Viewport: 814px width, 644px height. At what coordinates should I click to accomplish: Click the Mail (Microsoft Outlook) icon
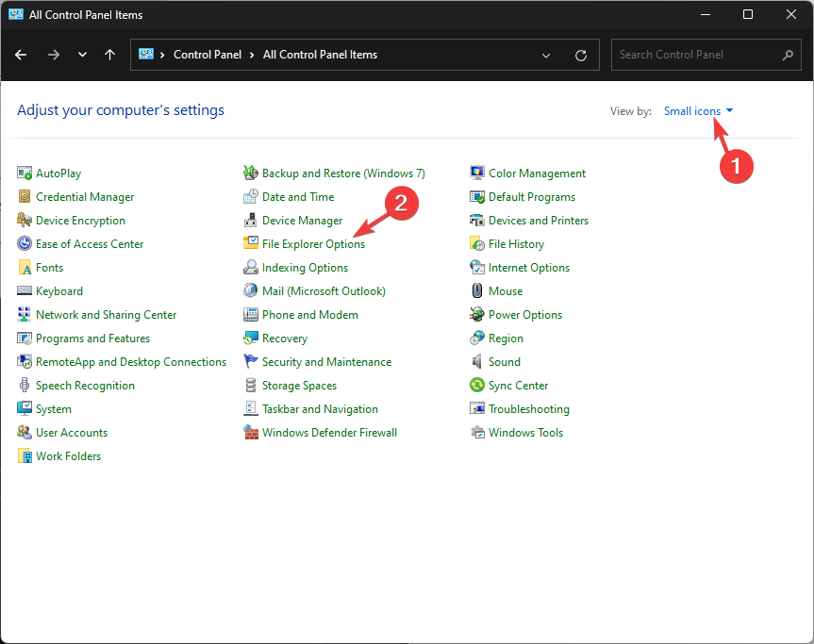pyautogui.click(x=251, y=291)
